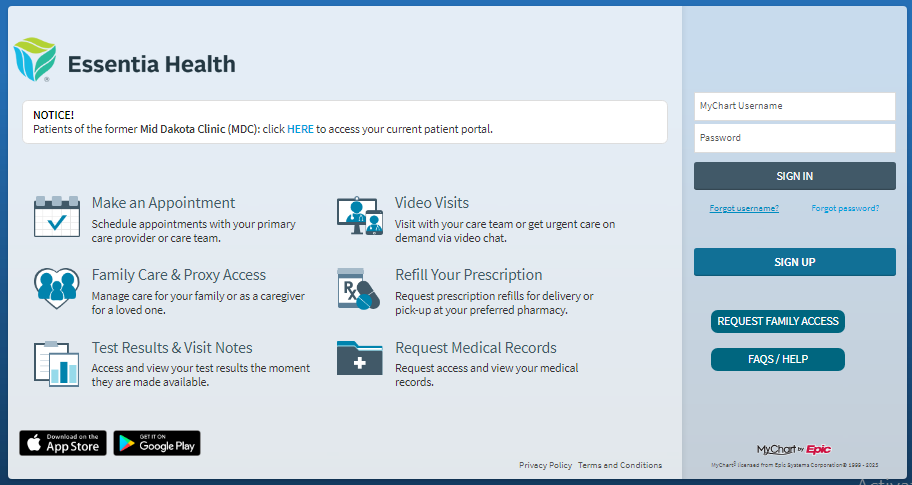Click the Video Visits monitor icon
The height and width of the screenshot is (485, 912).
point(360,216)
